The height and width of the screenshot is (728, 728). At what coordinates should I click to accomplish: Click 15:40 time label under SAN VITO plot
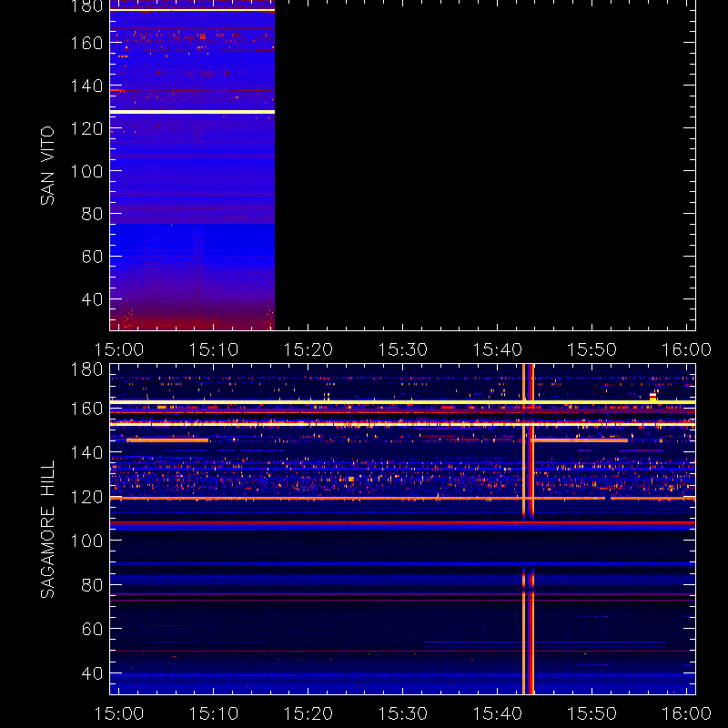498,349
